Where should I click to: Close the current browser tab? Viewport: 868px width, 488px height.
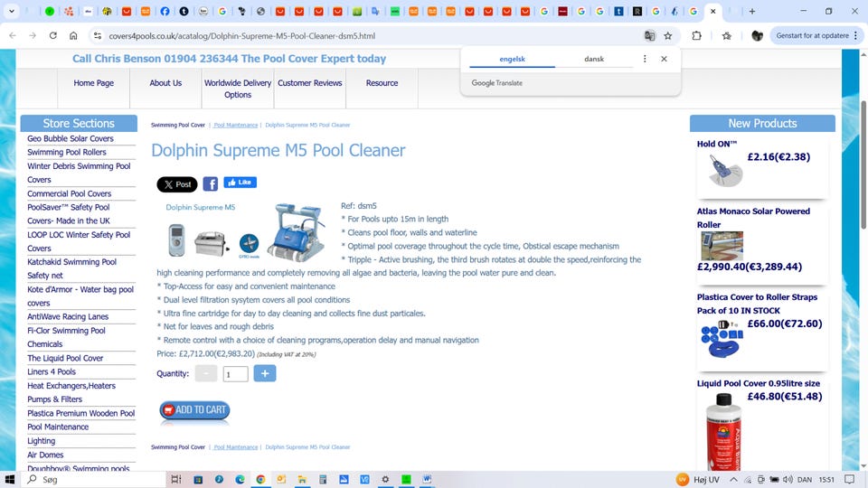713,11
